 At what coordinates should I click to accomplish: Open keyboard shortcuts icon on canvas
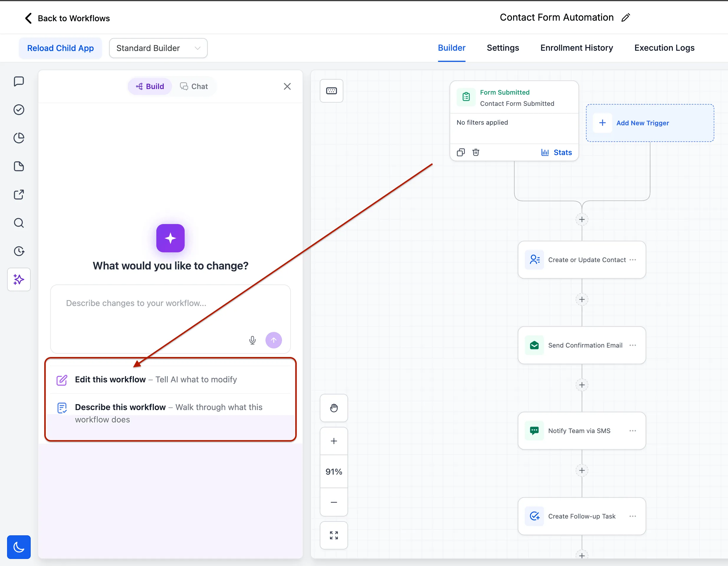(331, 91)
